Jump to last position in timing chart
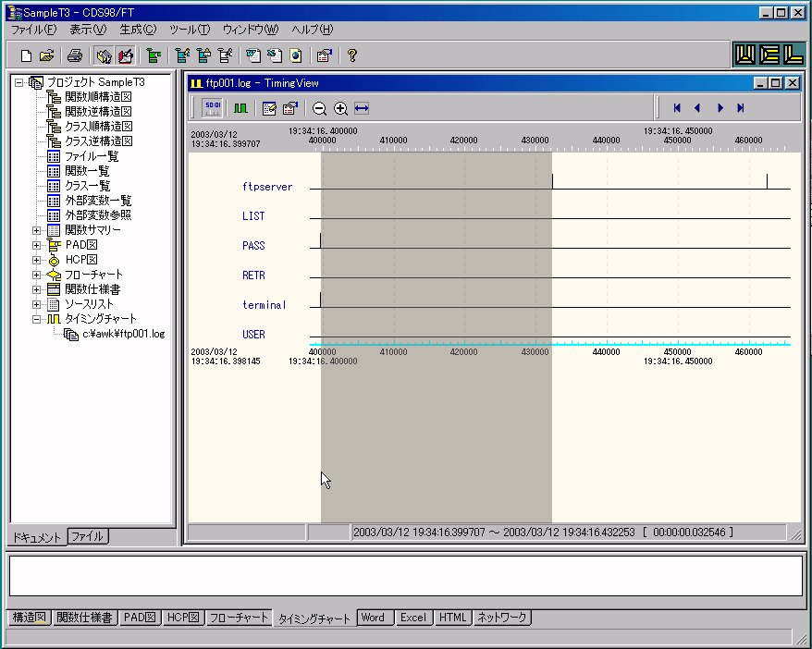The image size is (812, 649). (741, 108)
